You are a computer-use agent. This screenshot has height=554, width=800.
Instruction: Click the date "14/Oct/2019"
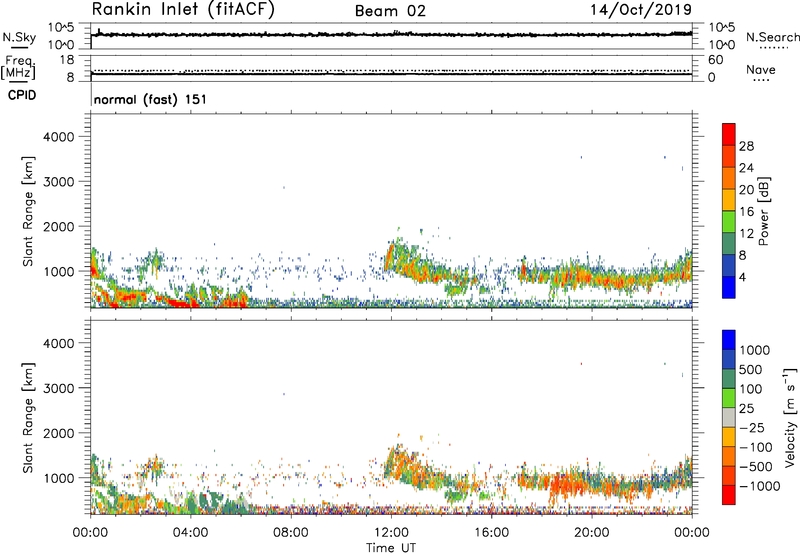click(x=641, y=9)
